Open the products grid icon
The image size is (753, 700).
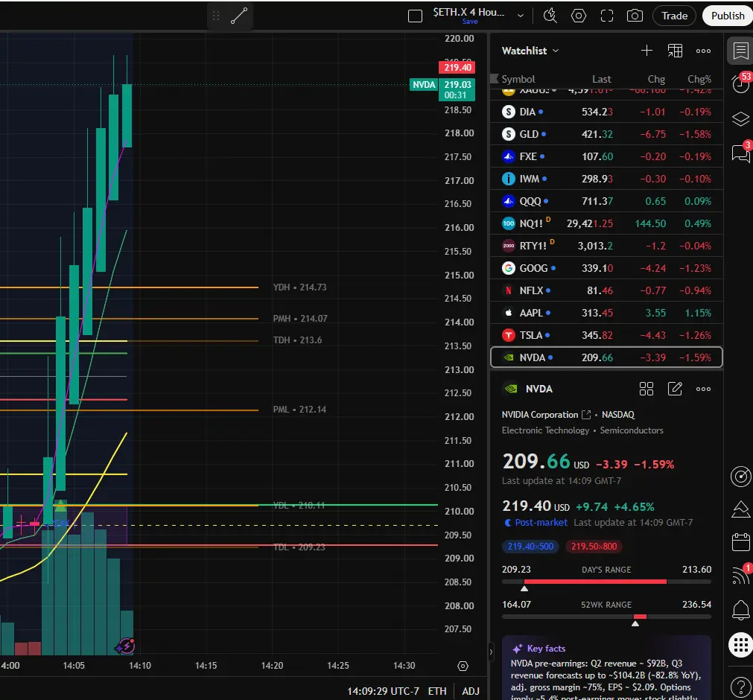740,644
